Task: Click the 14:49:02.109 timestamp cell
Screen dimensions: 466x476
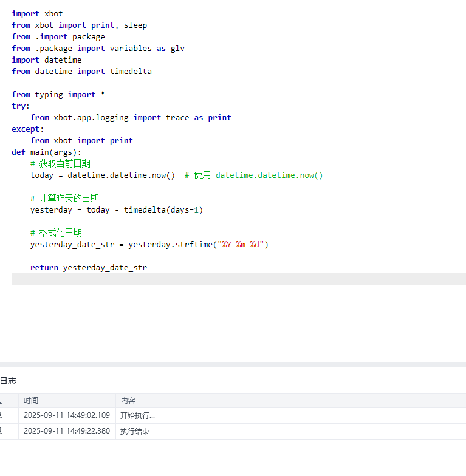Action: click(x=67, y=415)
